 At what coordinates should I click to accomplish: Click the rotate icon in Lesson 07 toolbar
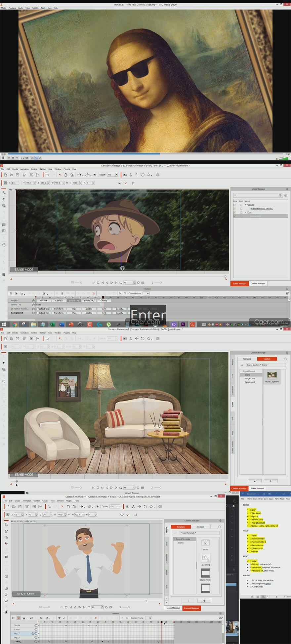pos(143,175)
